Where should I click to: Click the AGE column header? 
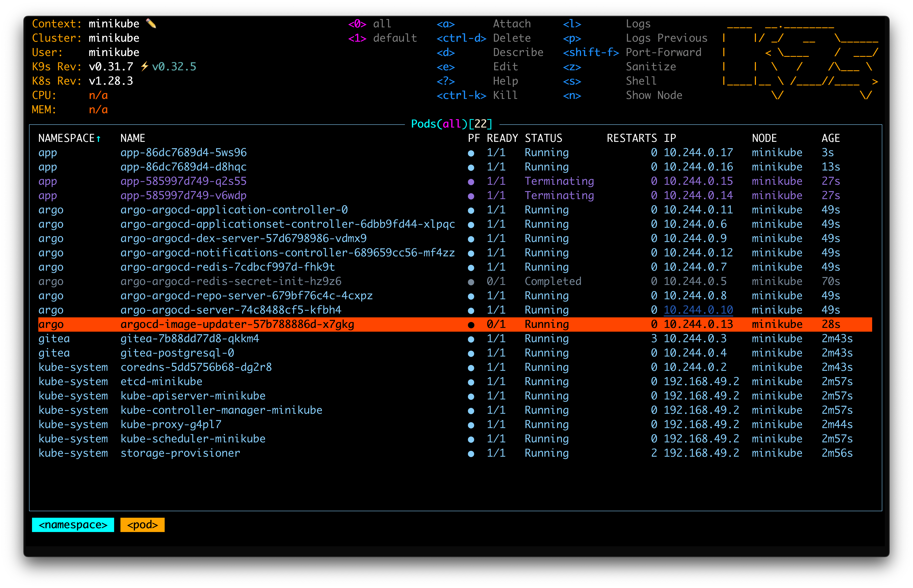click(831, 138)
